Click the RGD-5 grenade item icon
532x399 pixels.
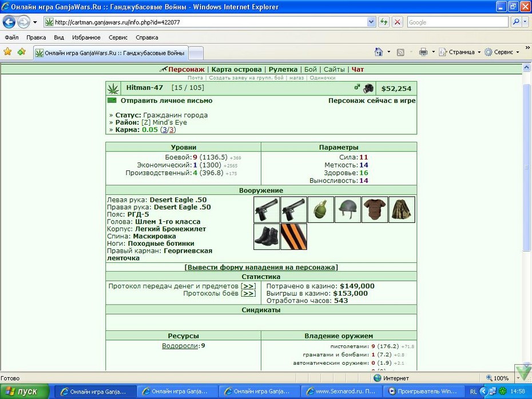[x=320, y=209]
